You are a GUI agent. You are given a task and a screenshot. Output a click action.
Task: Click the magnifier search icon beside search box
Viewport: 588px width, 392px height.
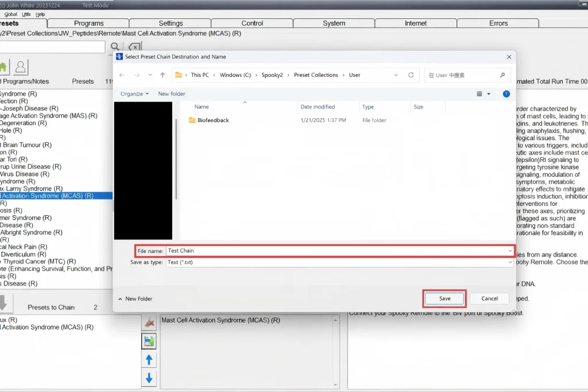point(115,47)
